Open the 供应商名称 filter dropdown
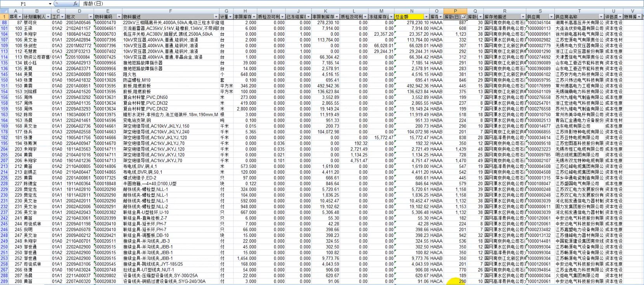Viewport: 644px width, 285px height. pos(601,17)
